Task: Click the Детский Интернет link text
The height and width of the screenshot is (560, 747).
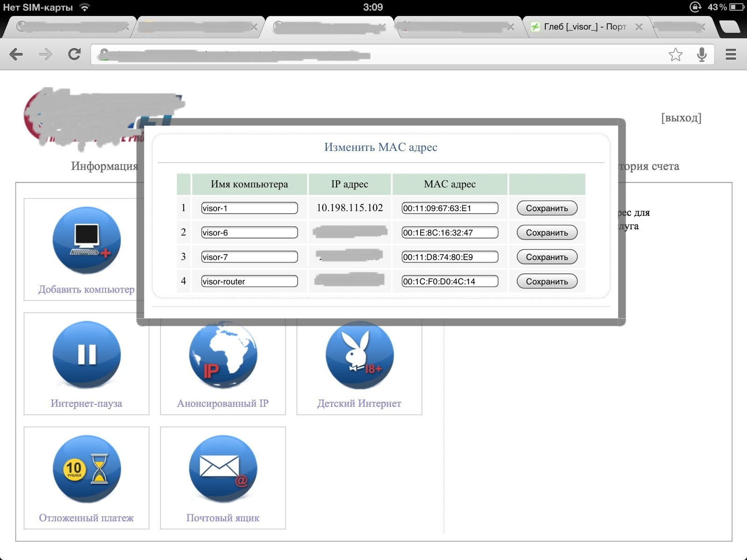Action: click(x=359, y=404)
